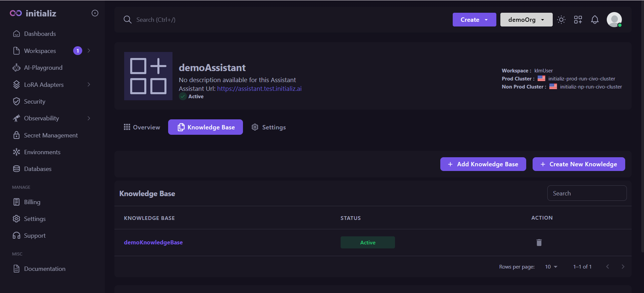Click the search magnifier icon
This screenshot has height=293, width=644.
click(128, 19)
